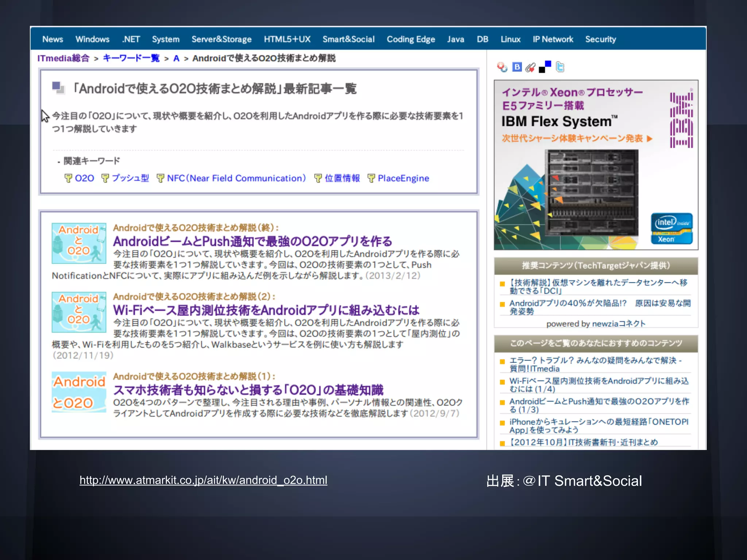This screenshot has height=560, width=747.
Task: Open NFC (Near Field Communication) keyword link
Action: point(236,178)
